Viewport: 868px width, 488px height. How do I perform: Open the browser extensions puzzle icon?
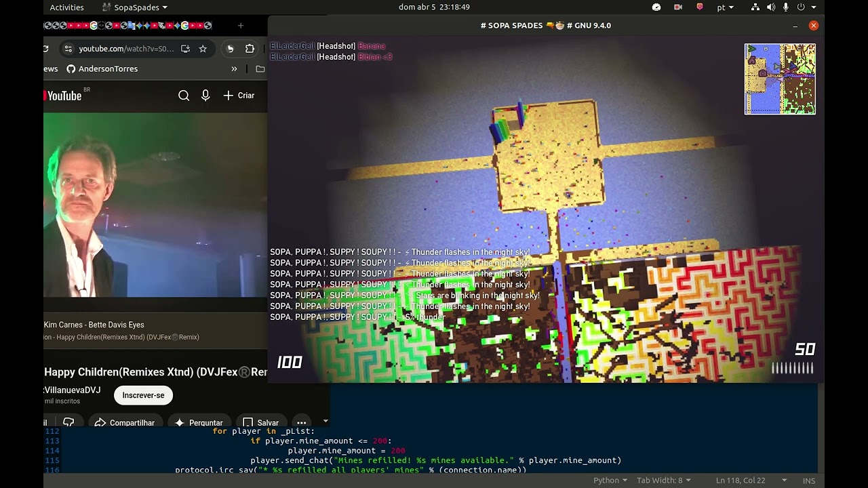pos(250,49)
